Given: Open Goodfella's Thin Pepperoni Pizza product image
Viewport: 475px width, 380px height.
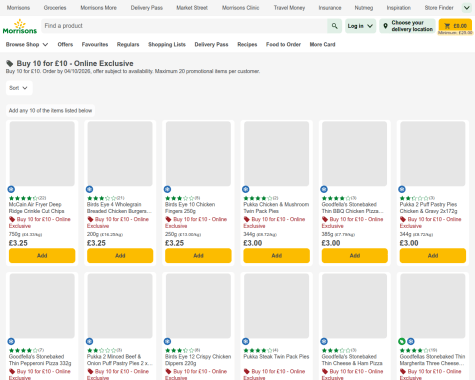Looking at the screenshot, I should (42, 306).
